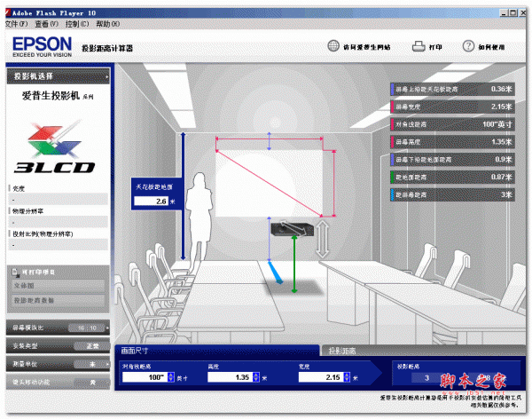Click the diagonal 100" input field
The height and width of the screenshot is (419, 532).
click(145, 377)
